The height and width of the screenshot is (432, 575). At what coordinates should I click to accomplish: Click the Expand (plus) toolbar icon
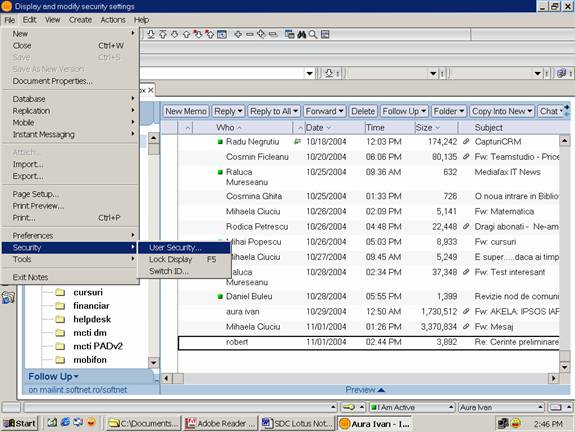[x=238, y=34]
